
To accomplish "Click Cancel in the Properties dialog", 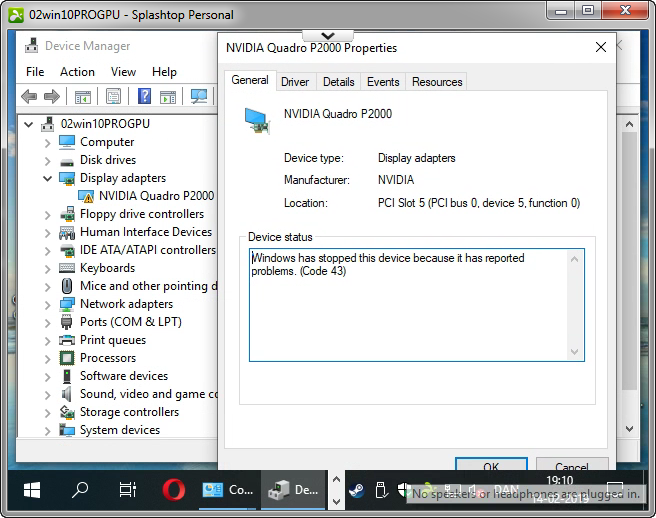I will [572, 465].
